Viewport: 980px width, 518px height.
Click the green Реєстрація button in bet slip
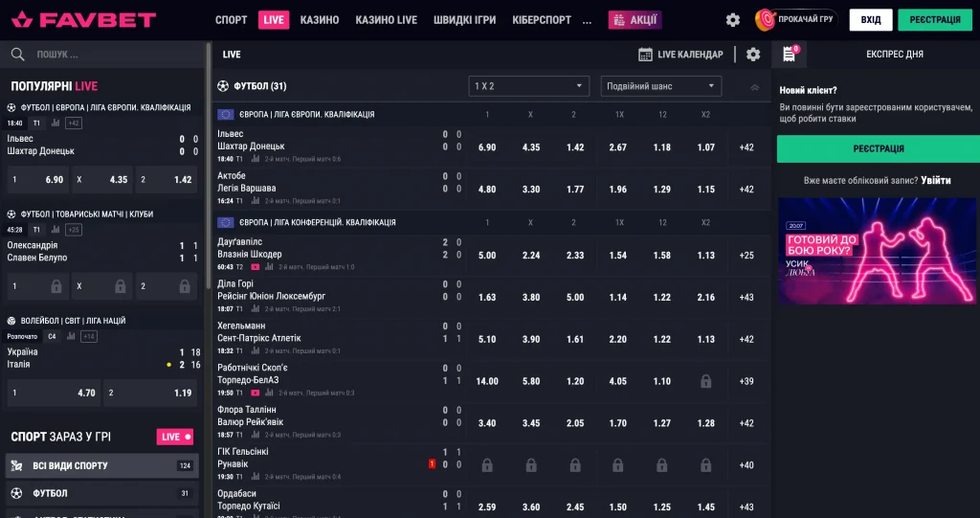click(x=879, y=149)
